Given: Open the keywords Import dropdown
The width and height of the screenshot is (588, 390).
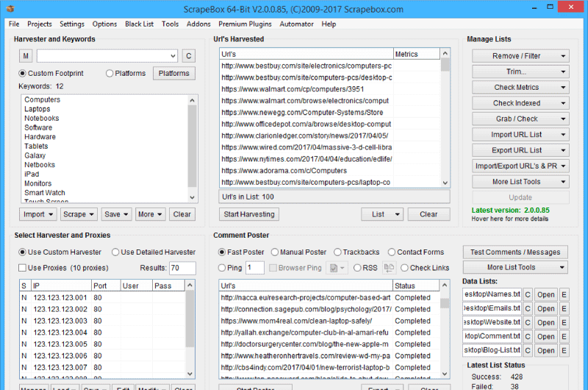Looking at the screenshot, I should 38,214.
